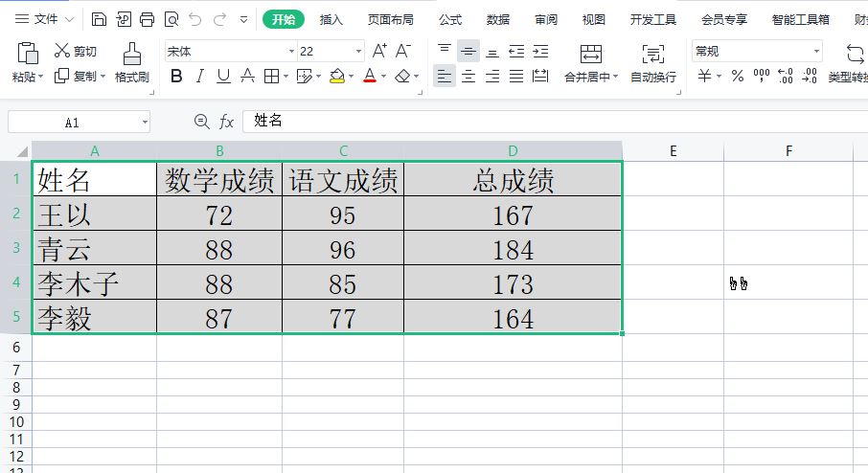Decrease font size with A- icon
Viewport: 868px width, 473px height.
coord(403,51)
